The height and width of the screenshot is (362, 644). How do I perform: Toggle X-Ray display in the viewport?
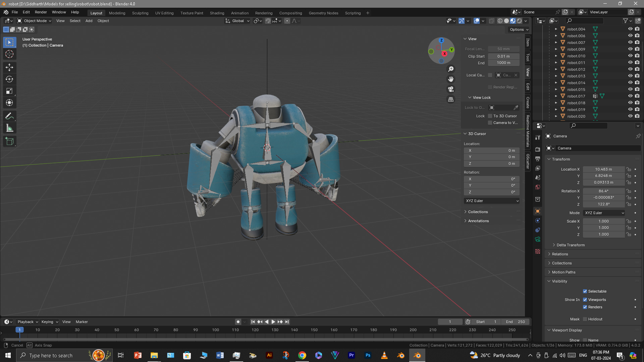click(x=491, y=21)
